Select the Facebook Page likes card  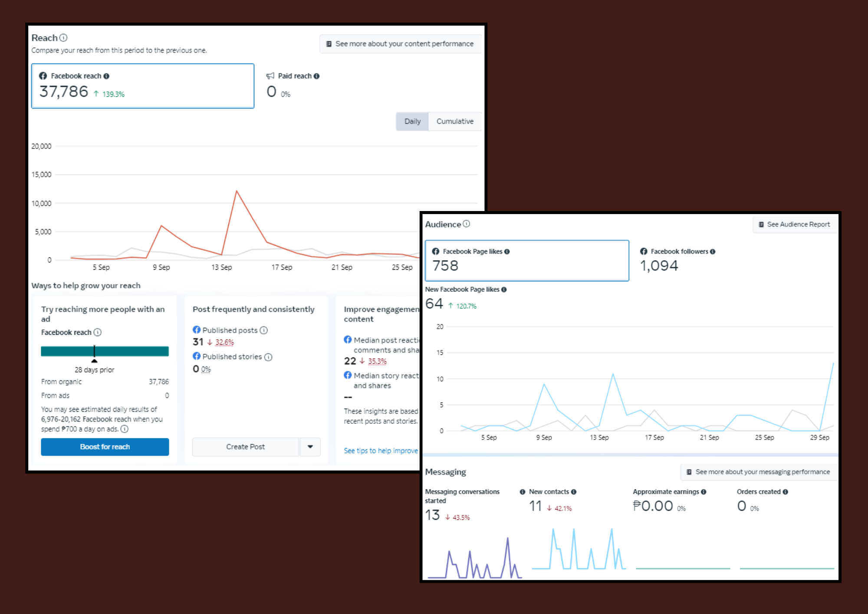coord(526,260)
